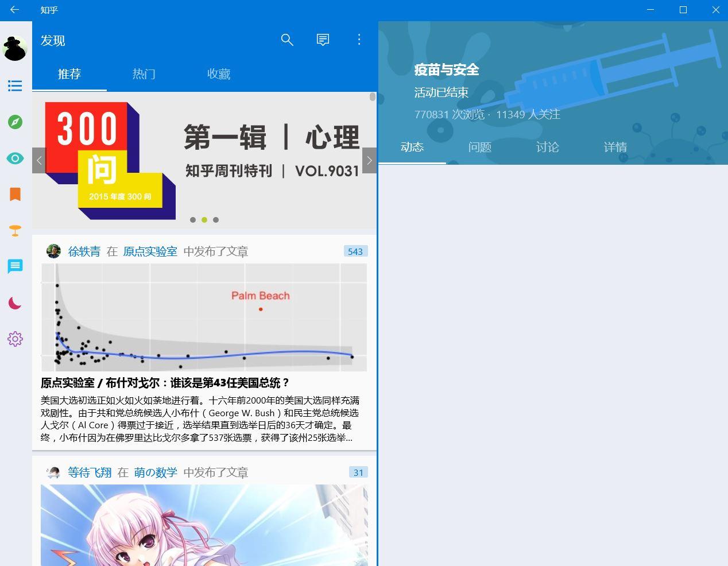Open the user profile avatar
The width and height of the screenshot is (728, 566).
[15, 48]
